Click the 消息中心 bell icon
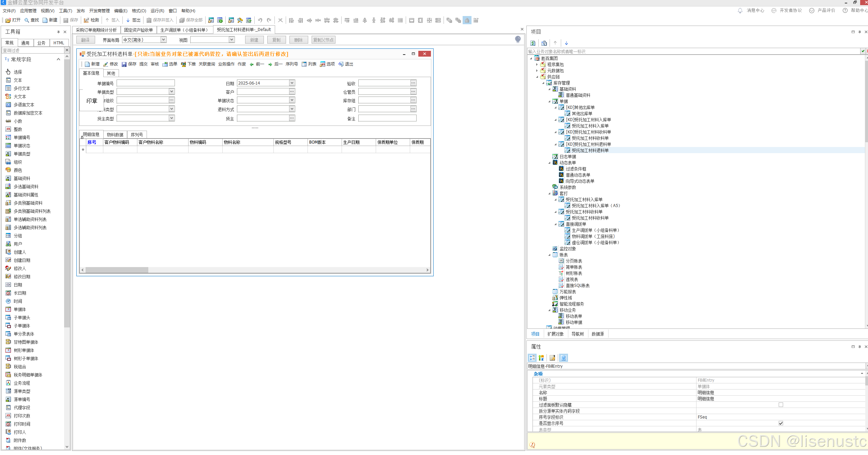The height and width of the screenshot is (455, 868). tap(740, 11)
